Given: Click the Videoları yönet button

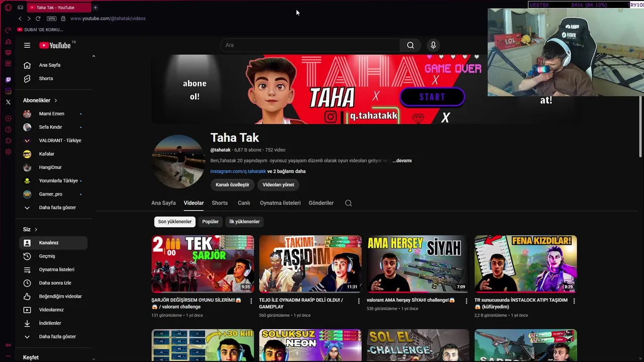Looking at the screenshot, I should (278, 185).
